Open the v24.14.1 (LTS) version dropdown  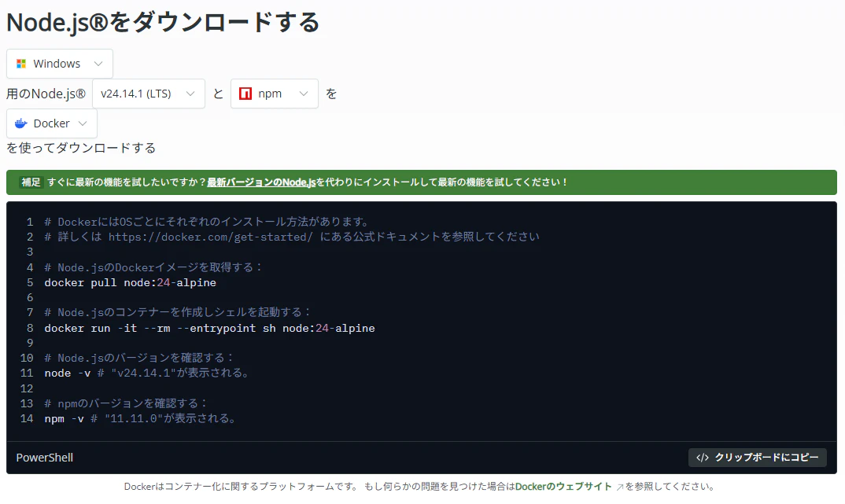pyautogui.click(x=149, y=94)
